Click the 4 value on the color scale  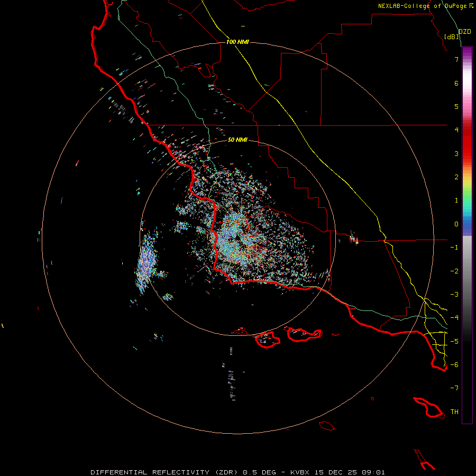(456, 130)
